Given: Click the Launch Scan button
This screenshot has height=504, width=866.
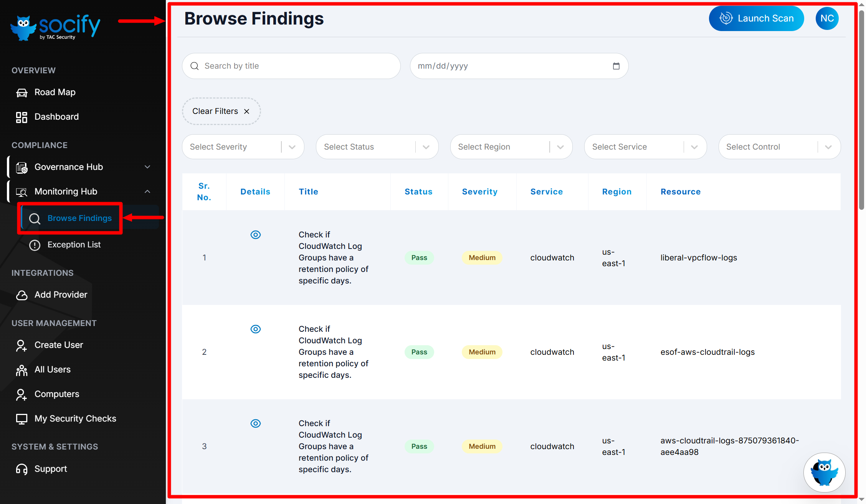Looking at the screenshot, I should pyautogui.click(x=756, y=18).
